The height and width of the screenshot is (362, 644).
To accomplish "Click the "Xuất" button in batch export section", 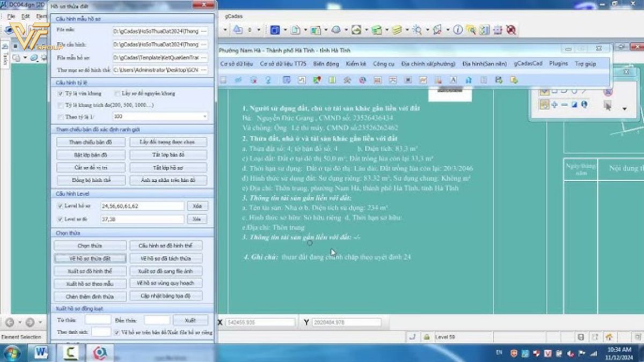I will tap(190, 320).
